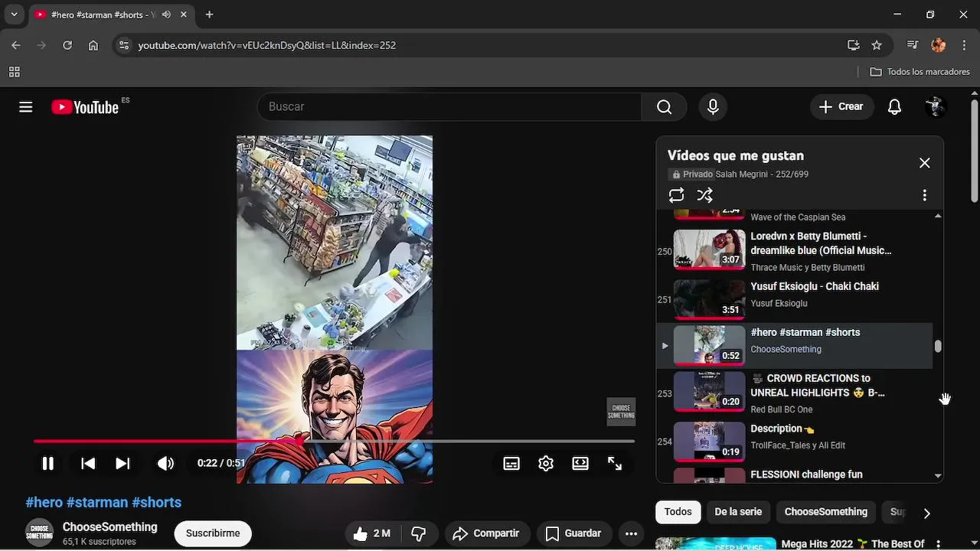Open the browser home page
980x551 pixels.
click(93, 45)
